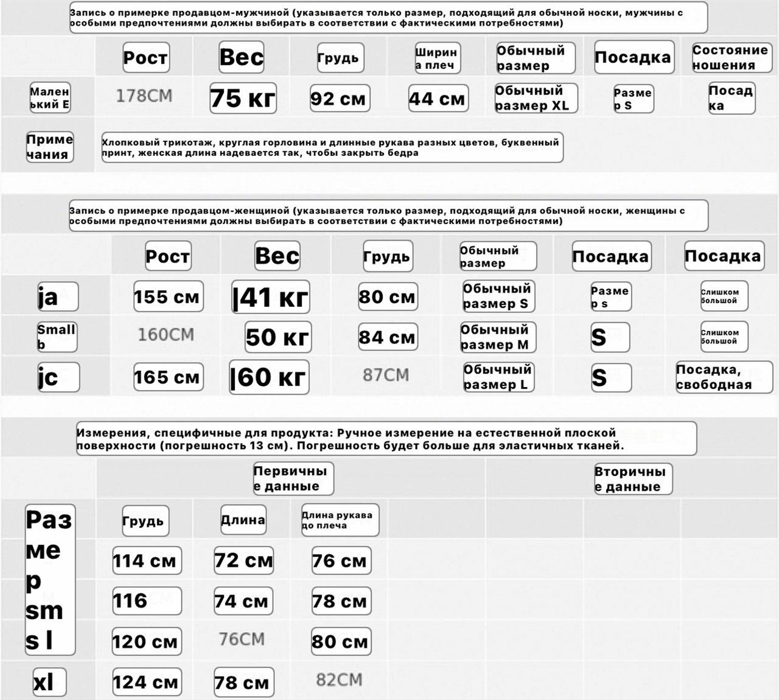Image resolution: width=779 pixels, height=700 pixels.
Task: Click the '44 см' shoulder width cell
Action: click(438, 98)
